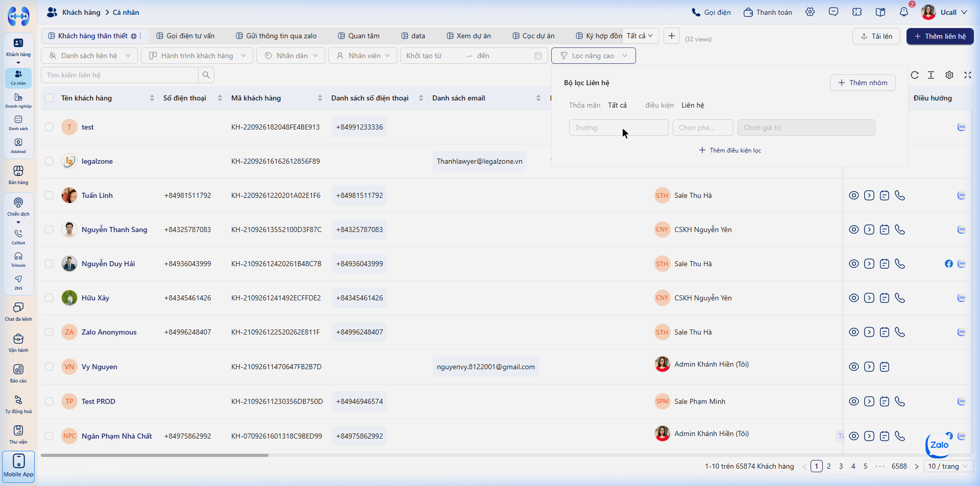Switch to Gửi thông tin qua zalo tab
This screenshot has height=486, width=980.
[x=276, y=36]
